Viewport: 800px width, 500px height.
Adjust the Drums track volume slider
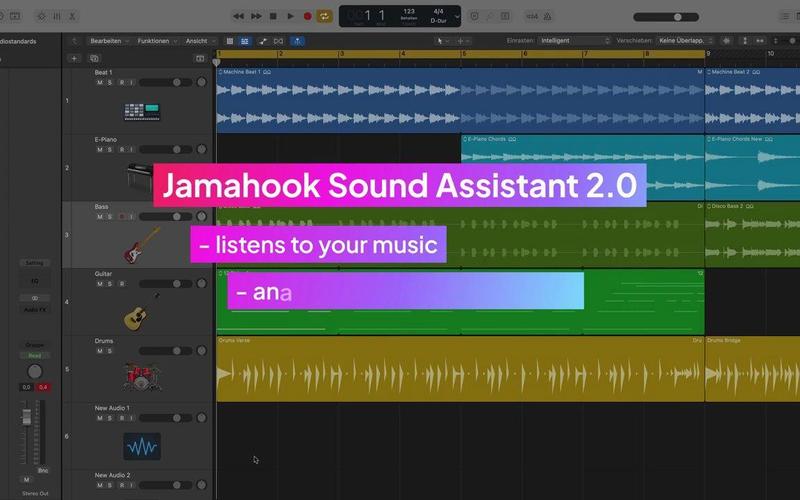click(165, 351)
